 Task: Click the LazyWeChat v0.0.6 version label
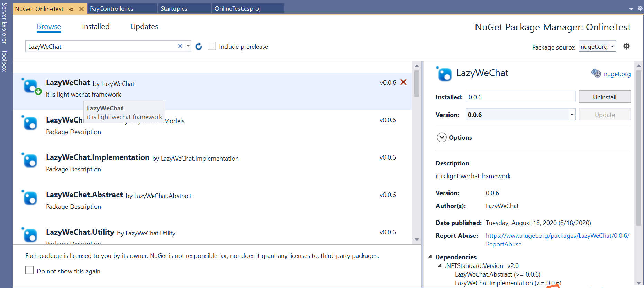click(388, 83)
